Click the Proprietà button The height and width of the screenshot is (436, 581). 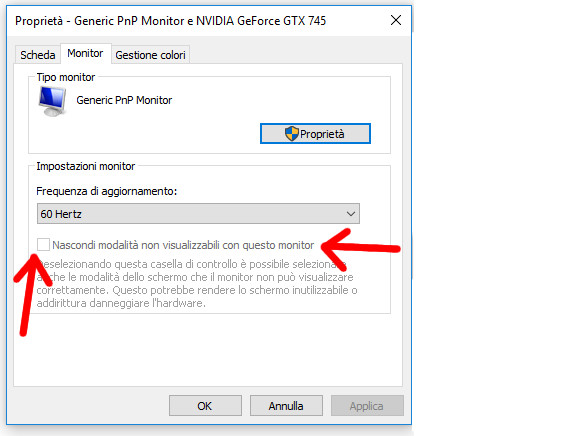coord(315,134)
